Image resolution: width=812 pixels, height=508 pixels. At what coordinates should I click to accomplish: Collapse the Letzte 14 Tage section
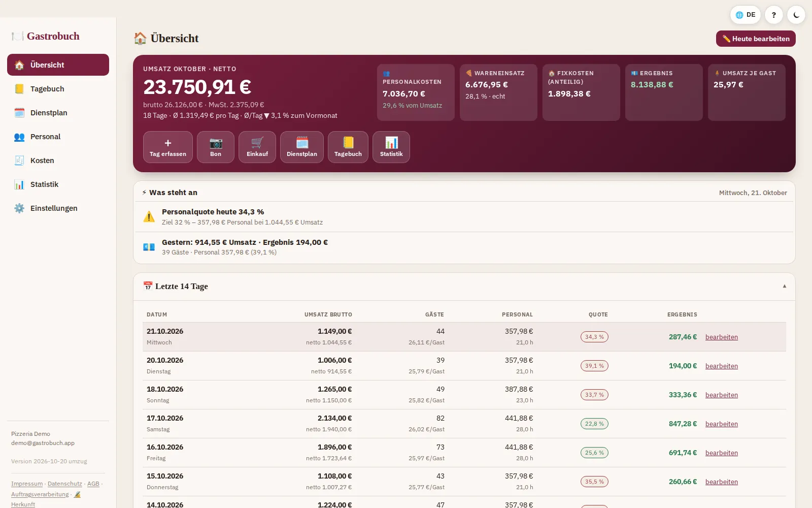[x=785, y=286]
